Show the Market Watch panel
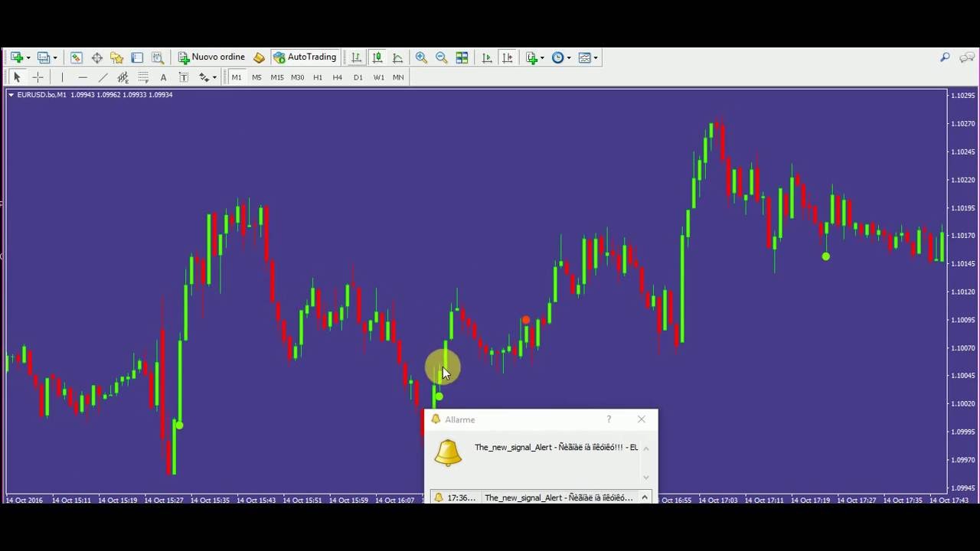The height and width of the screenshot is (551, 980). pos(77,57)
